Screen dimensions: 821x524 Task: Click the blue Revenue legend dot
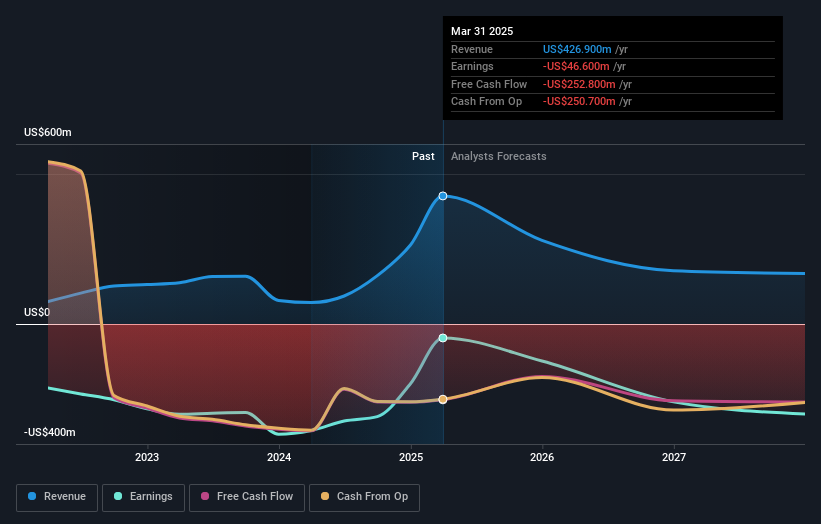click(32, 496)
